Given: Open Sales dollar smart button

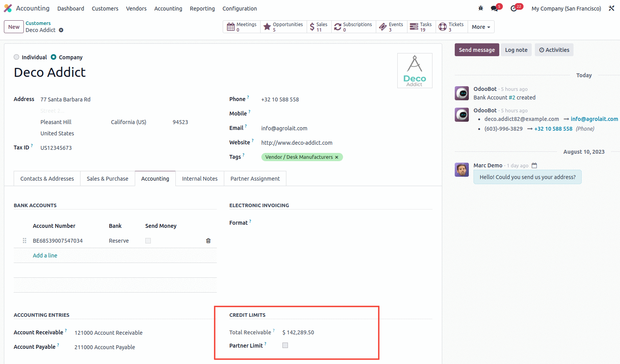Looking at the screenshot, I should [319, 27].
